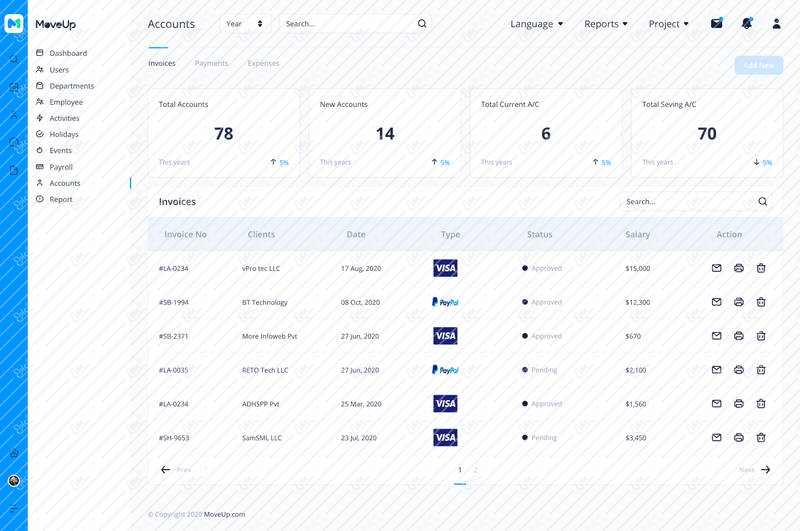Open the person icon in blue rail
Viewport: 800px width, 531px height.
(x=14, y=115)
